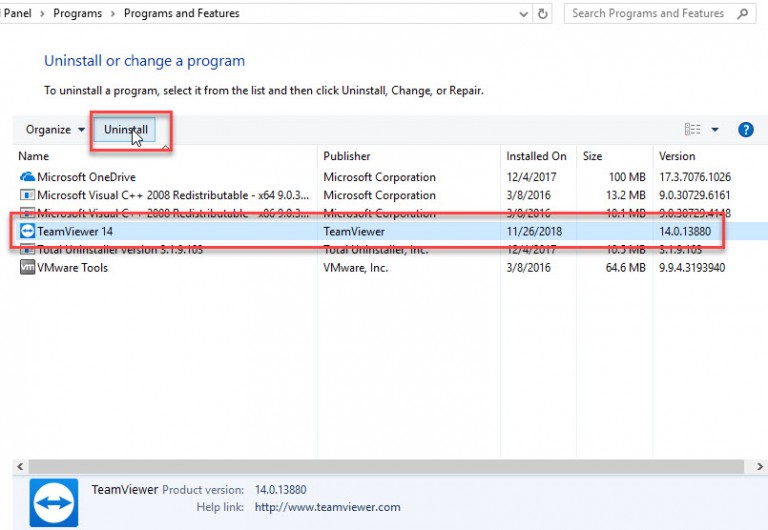
Task: Open the Organize dropdown menu
Action: click(55, 130)
